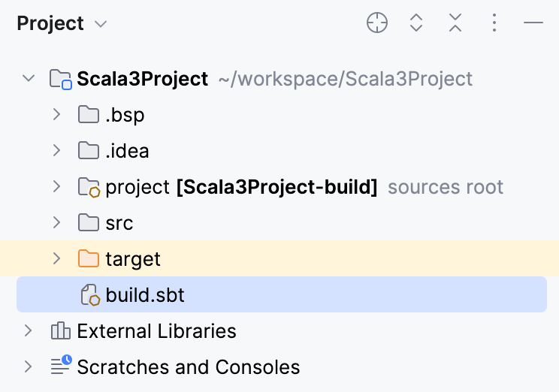Viewport: 559px width, 392px height.
Task: Expand External Libraries node
Action: (x=29, y=330)
